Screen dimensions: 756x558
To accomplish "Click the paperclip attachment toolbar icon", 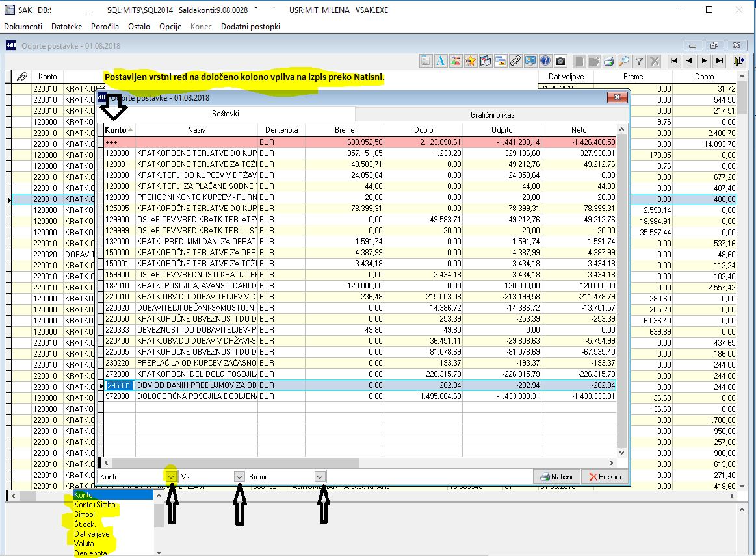I will (515, 60).
